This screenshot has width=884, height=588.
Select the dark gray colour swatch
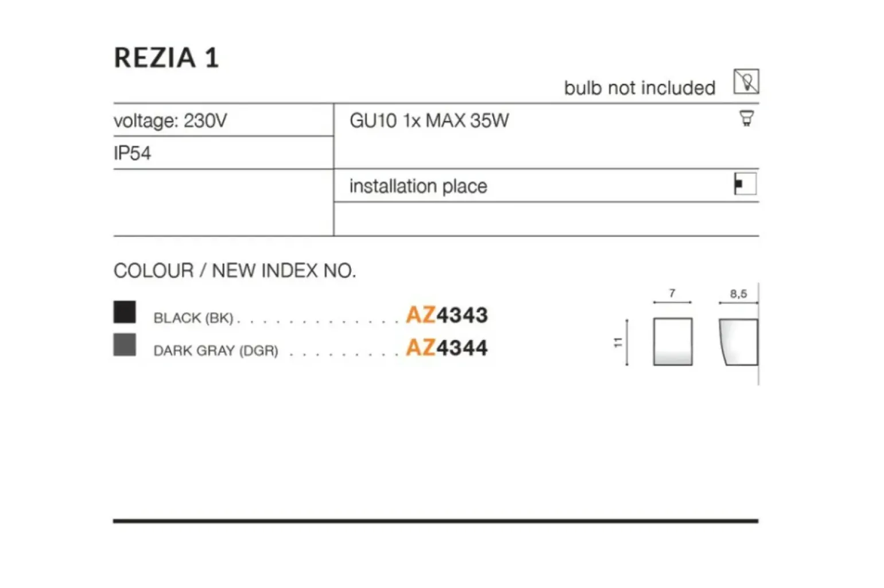click(125, 345)
